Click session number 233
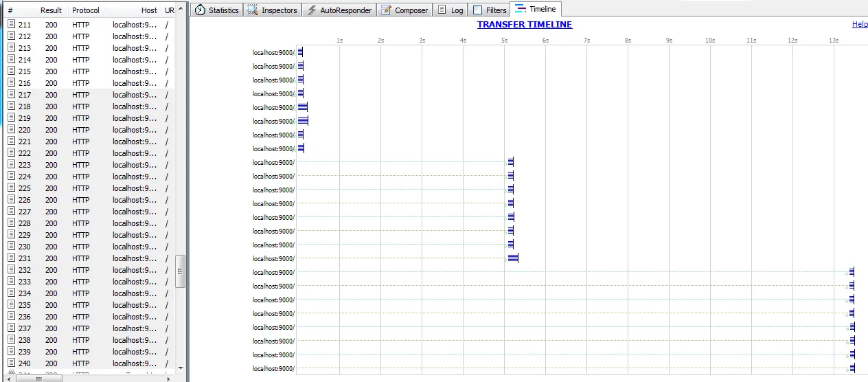 tap(24, 282)
